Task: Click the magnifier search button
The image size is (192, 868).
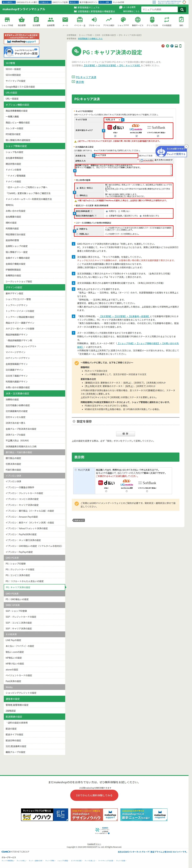Action: (182, 9)
